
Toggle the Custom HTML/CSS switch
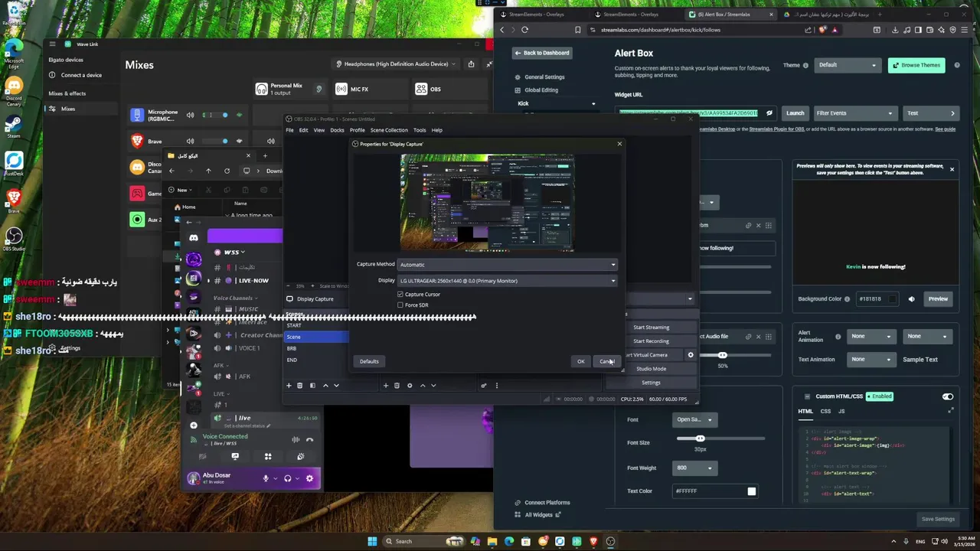point(948,396)
